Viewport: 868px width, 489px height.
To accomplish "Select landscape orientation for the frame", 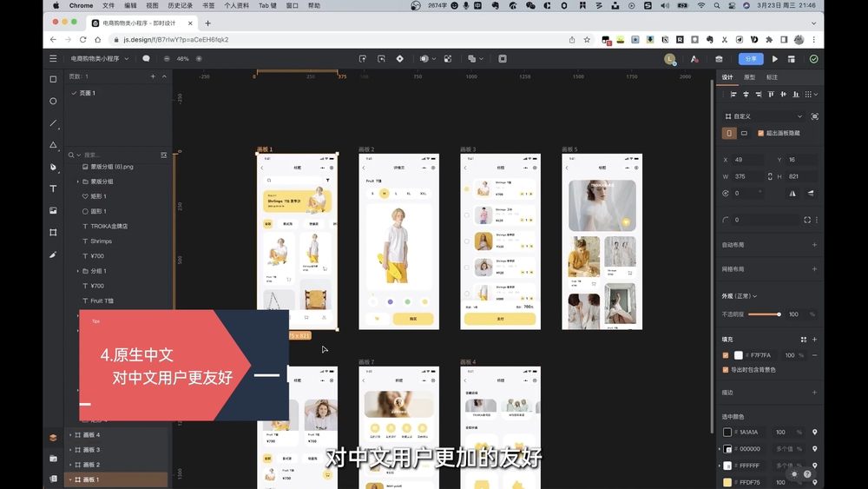I will 744,133.
